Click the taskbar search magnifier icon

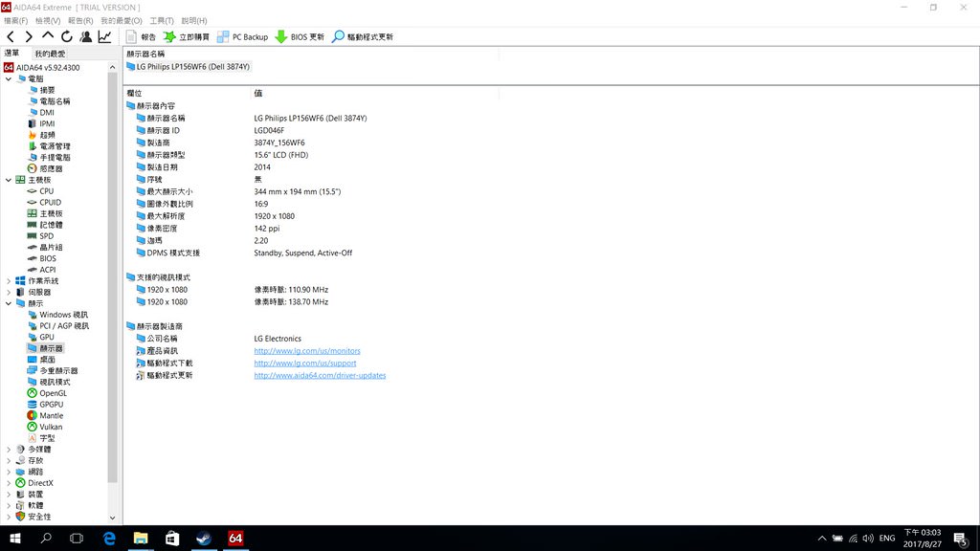(x=46, y=538)
